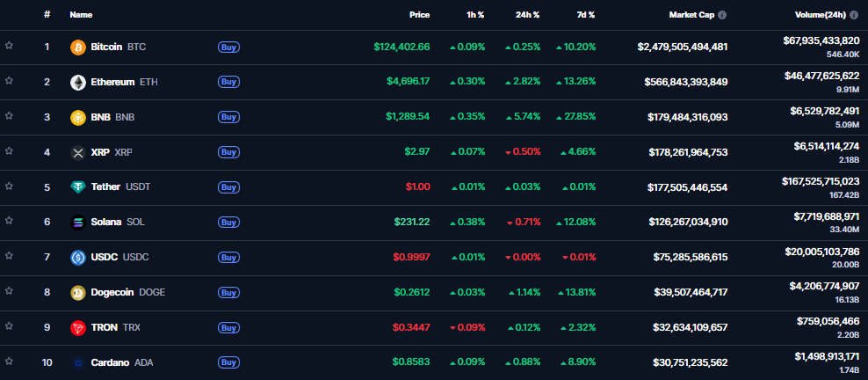
Task: Add Cardano to watchlist with star
Action: [9, 361]
